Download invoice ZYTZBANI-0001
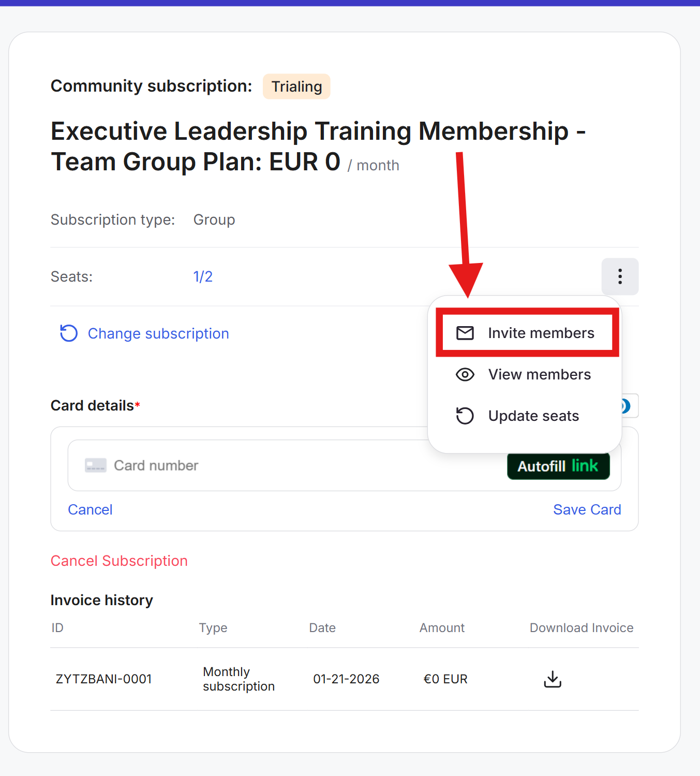Image resolution: width=700 pixels, height=776 pixels. (552, 679)
